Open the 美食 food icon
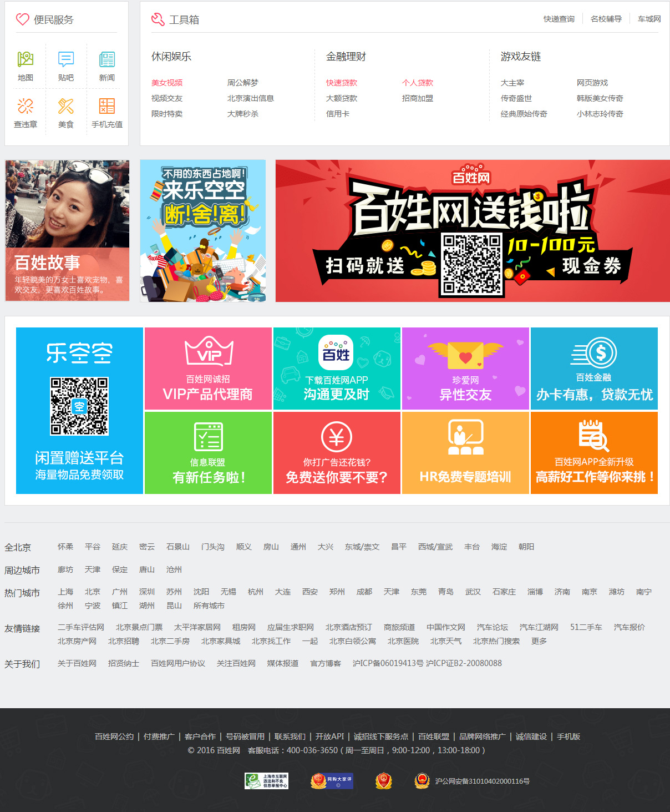Image resolution: width=670 pixels, height=812 pixels. pos(66,106)
